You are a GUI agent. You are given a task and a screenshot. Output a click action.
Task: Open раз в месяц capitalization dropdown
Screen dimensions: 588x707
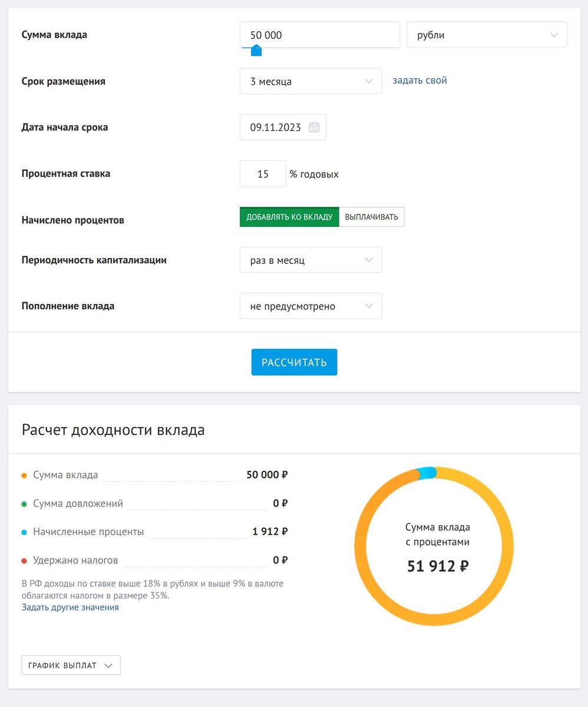311,260
